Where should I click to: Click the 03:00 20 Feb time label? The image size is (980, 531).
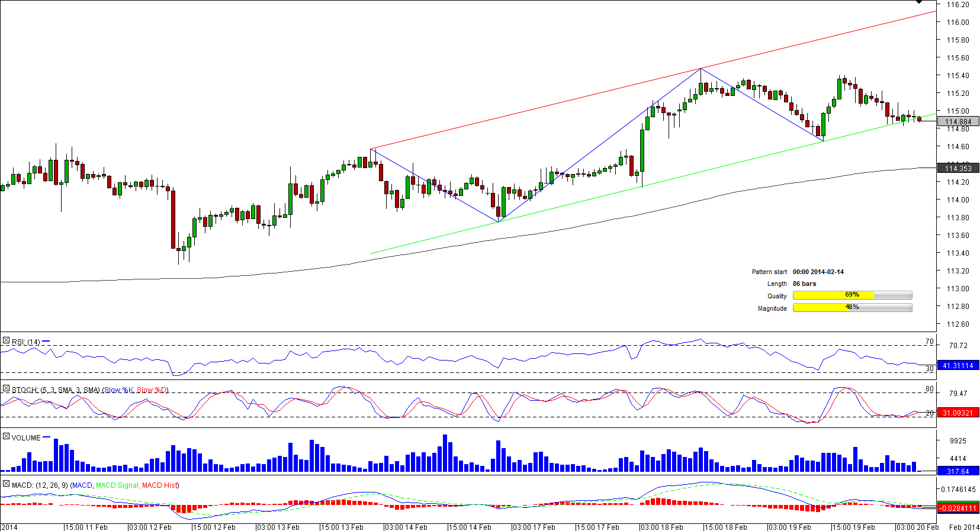pyautogui.click(x=918, y=527)
